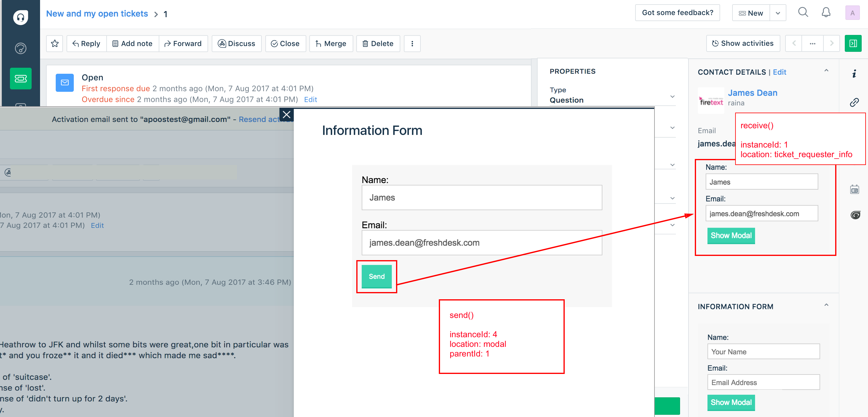868x417 pixels.
Task: Open the user avatar A
Action: (x=852, y=13)
